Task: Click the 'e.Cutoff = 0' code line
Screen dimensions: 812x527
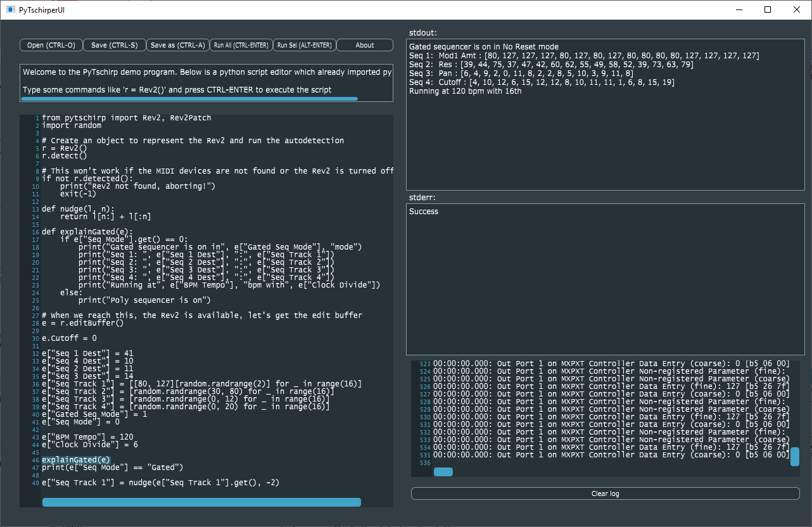Action: tap(69, 338)
